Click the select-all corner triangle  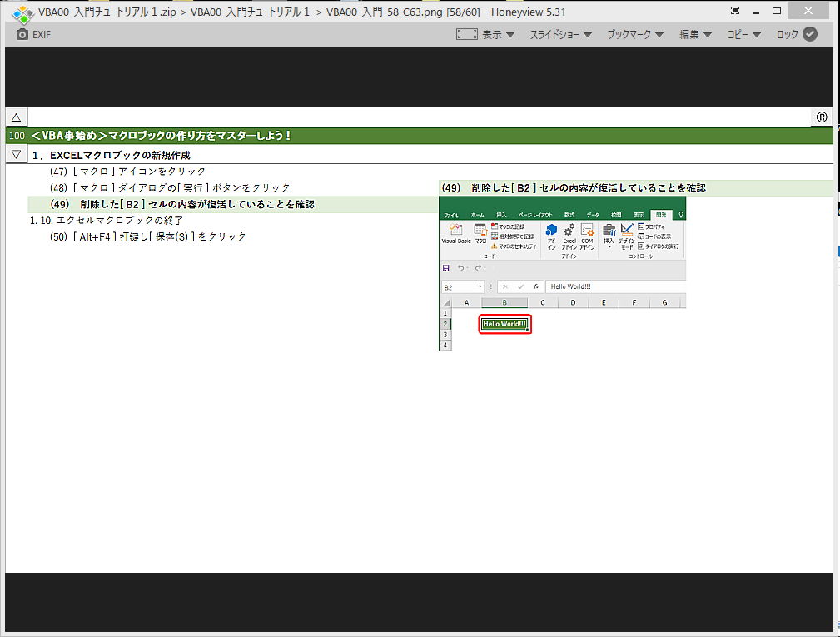(445, 303)
